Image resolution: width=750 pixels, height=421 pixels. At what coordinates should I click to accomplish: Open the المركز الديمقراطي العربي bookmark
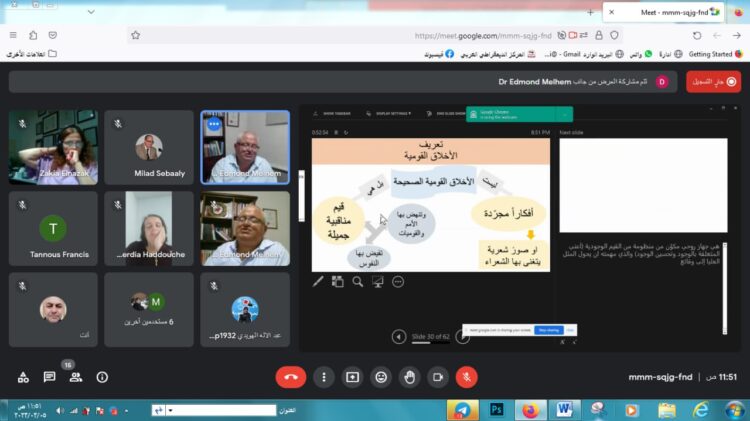498,54
